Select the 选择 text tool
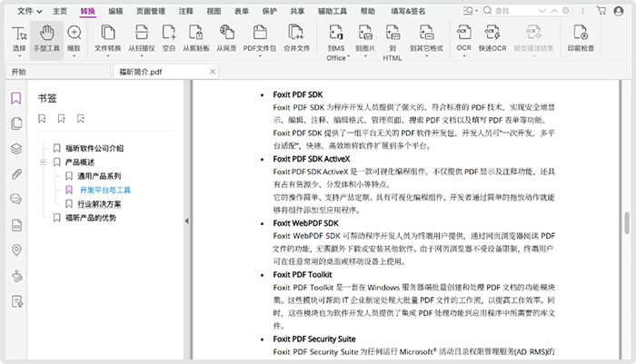The width and height of the screenshot is (636, 364). [x=19, y=39]
